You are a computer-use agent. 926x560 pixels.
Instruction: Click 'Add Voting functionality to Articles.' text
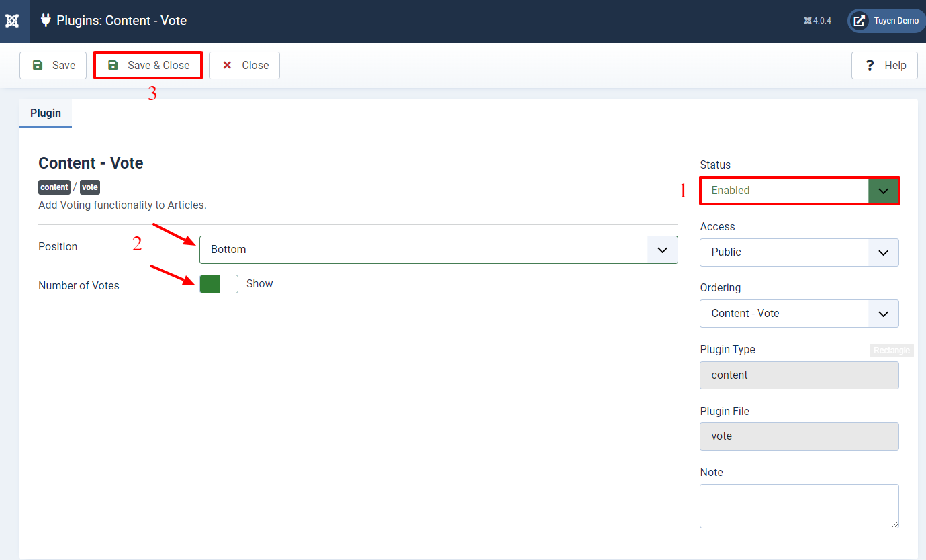tap(122, 205)
